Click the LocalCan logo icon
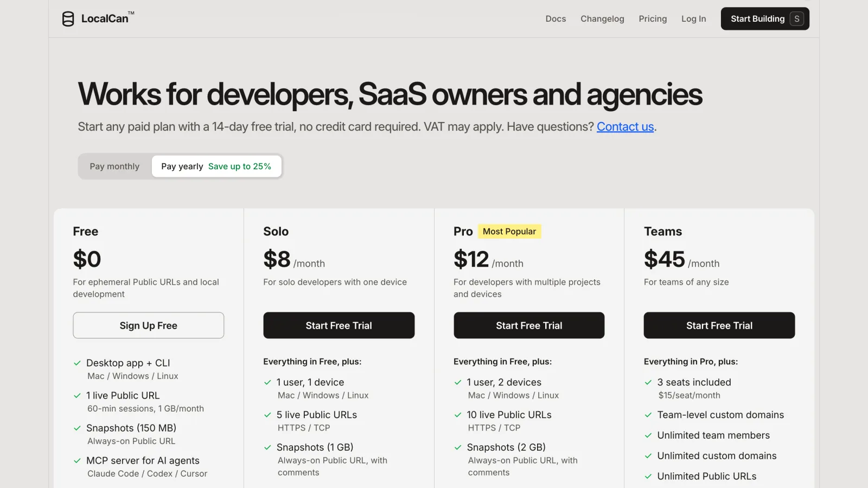 68,19
